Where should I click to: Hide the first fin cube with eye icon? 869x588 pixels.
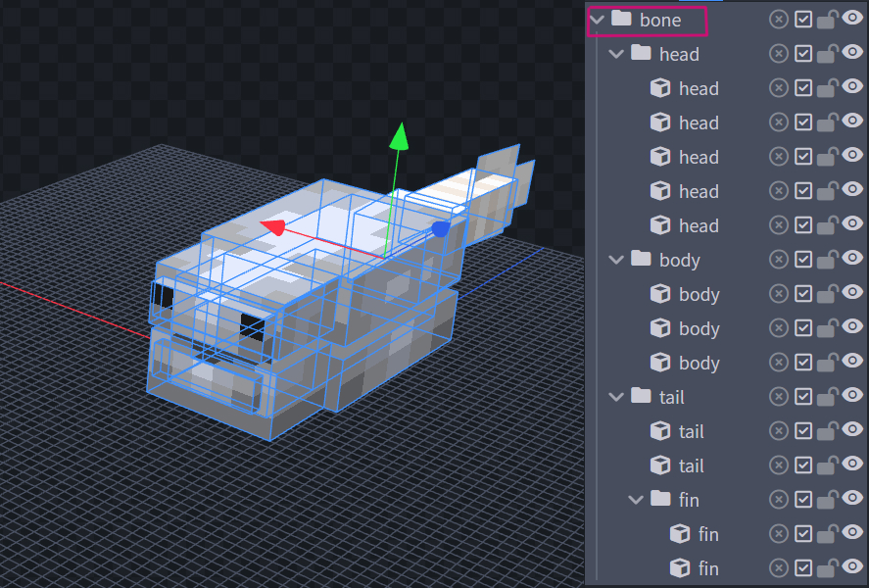pos(852,532)
